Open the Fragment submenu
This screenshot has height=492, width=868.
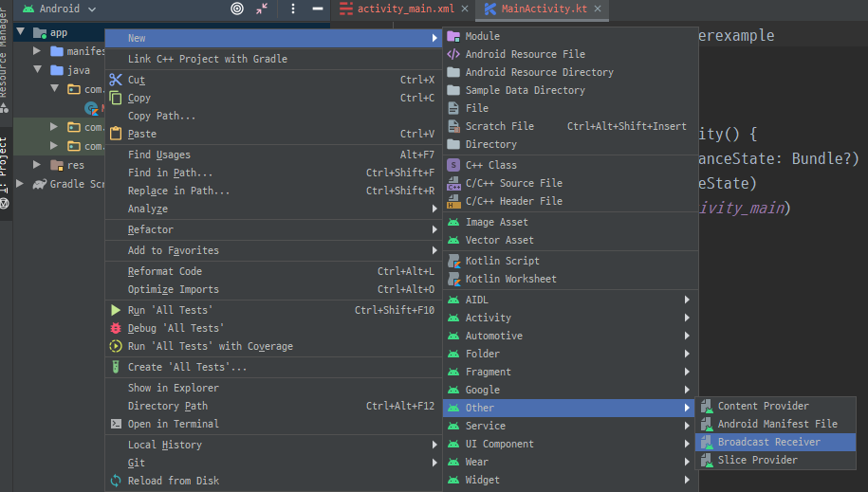click(x=570, y=372)
